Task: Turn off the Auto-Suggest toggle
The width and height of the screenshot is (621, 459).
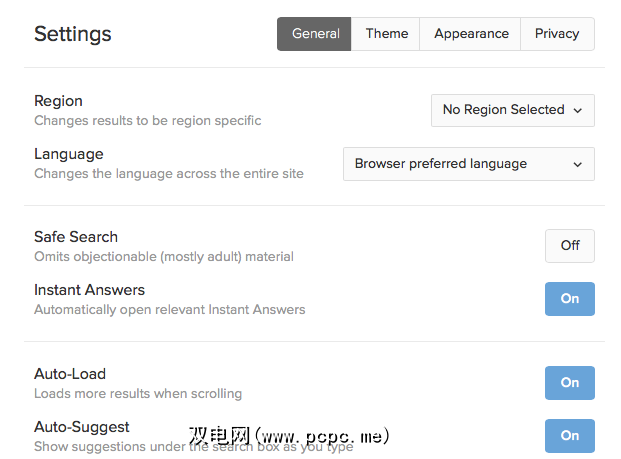Action: (x=570, y=435)
